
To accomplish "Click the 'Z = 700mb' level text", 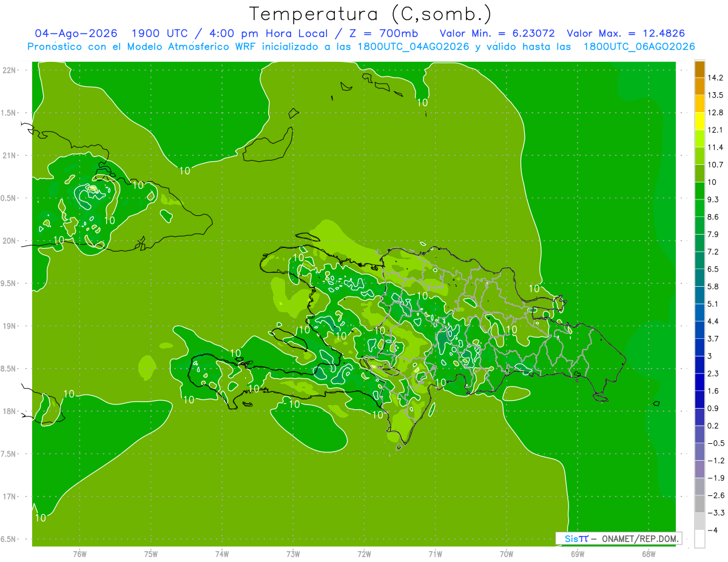I will coord(383,33).
